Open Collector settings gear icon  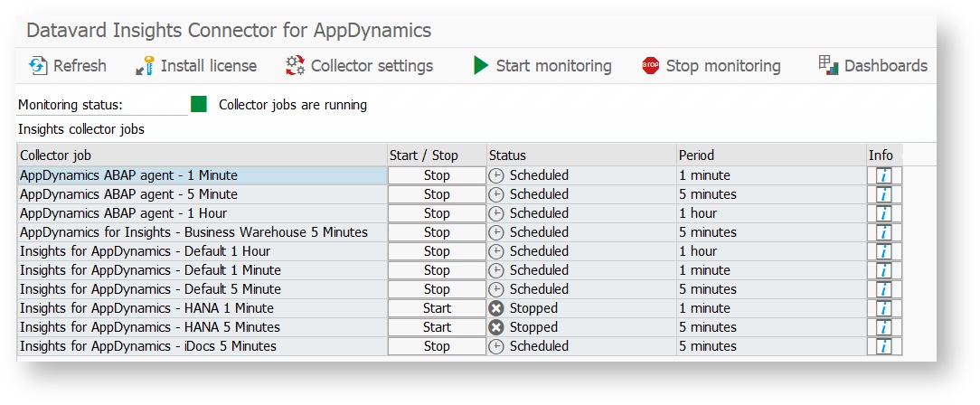point(295,66)
